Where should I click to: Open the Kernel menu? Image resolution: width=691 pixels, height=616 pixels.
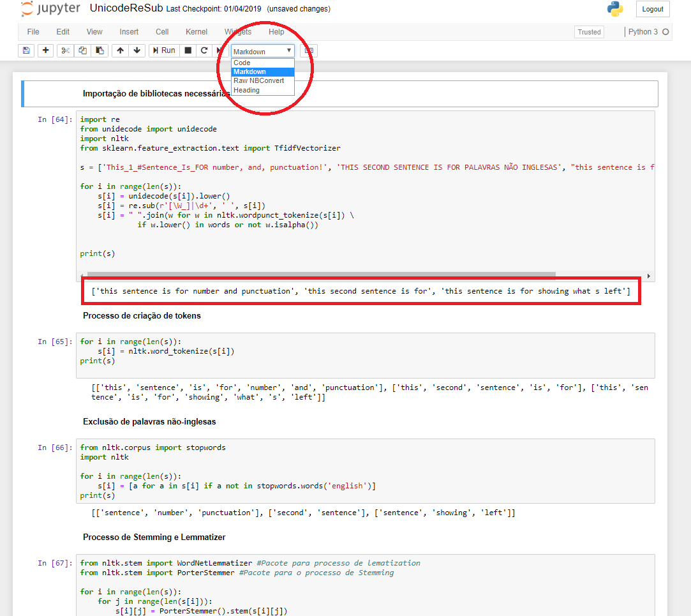[197, 31]
